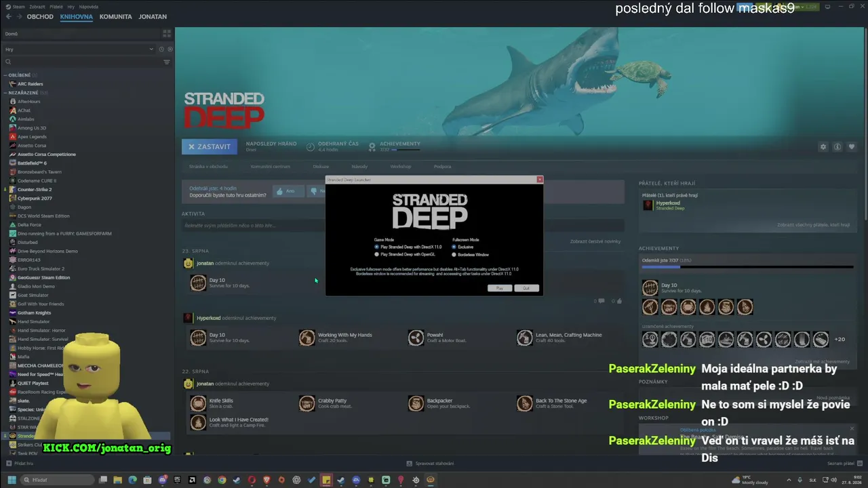Open Zobrazit všechny přátele, kteří hrají link

(x=813, y=224)
